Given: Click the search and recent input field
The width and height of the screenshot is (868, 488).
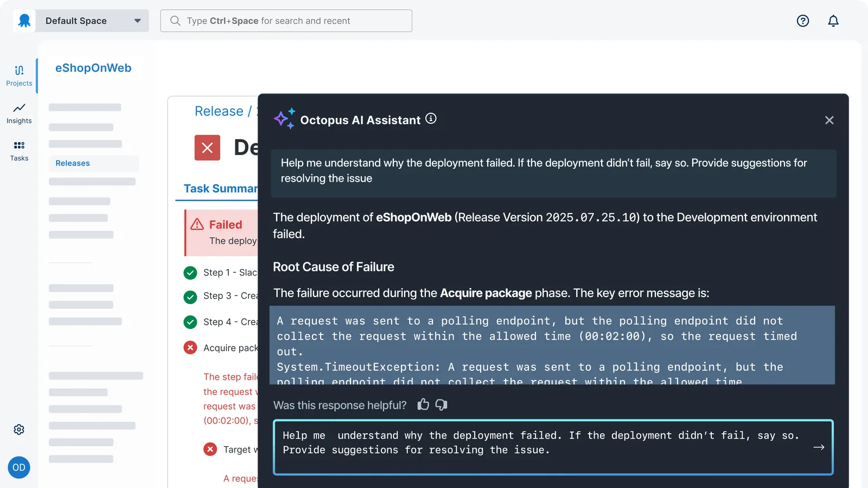Looking at the screenshot, I should 286,21.
